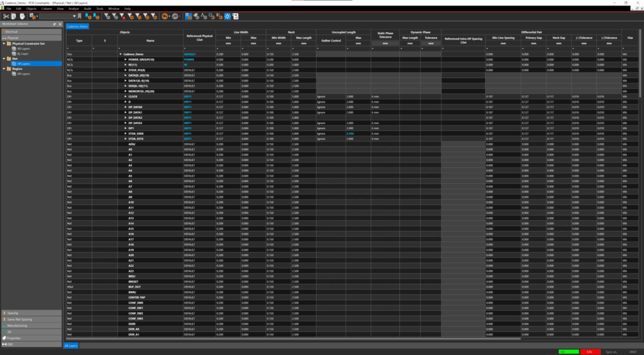Screen dimensions: 644x355
Task: Open the Tools menu
Action: coord(100,9)
